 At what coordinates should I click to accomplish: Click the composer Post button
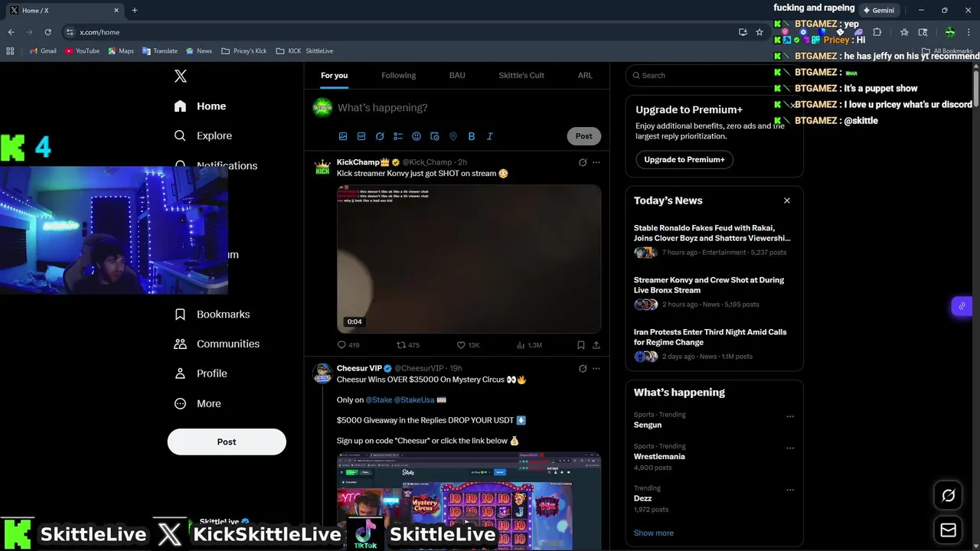tap(584, 136)
